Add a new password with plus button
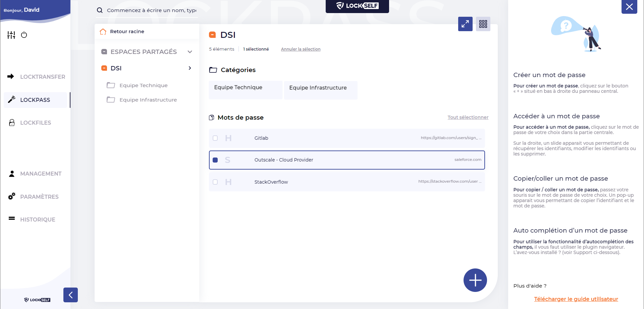The height and width of the screenshot is (309, 644). (475, 280)
